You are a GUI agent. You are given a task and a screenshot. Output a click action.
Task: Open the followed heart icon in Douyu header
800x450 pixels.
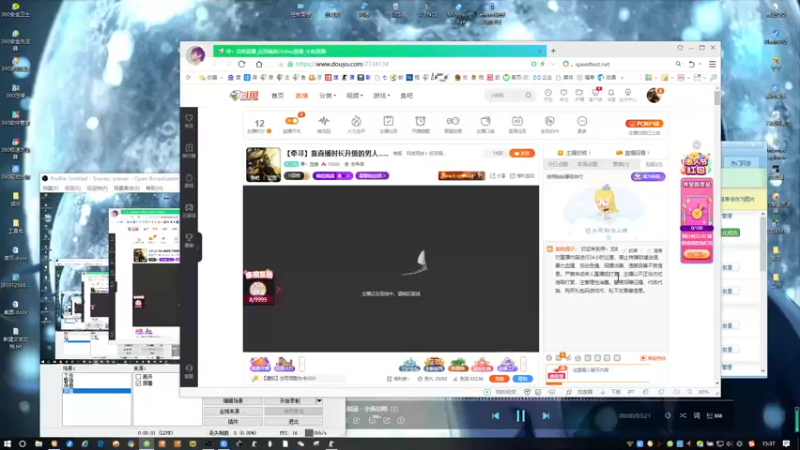[564, 93]
